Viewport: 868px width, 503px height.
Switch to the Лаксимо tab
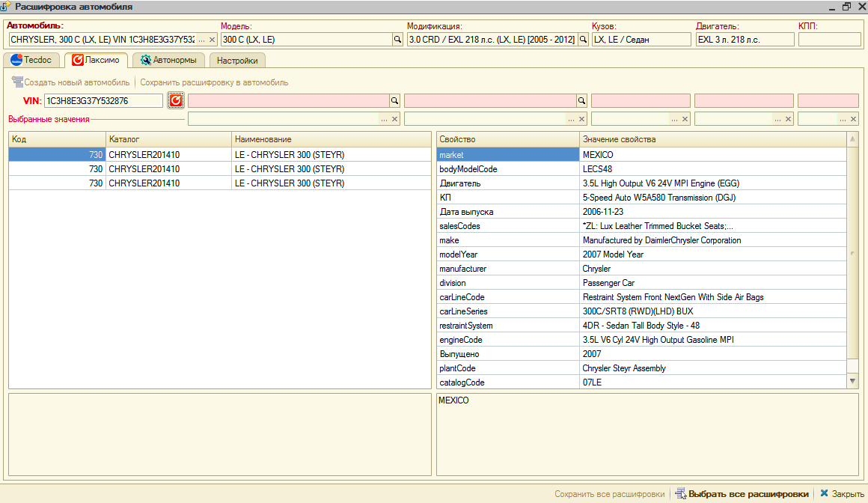pos(96,60)
